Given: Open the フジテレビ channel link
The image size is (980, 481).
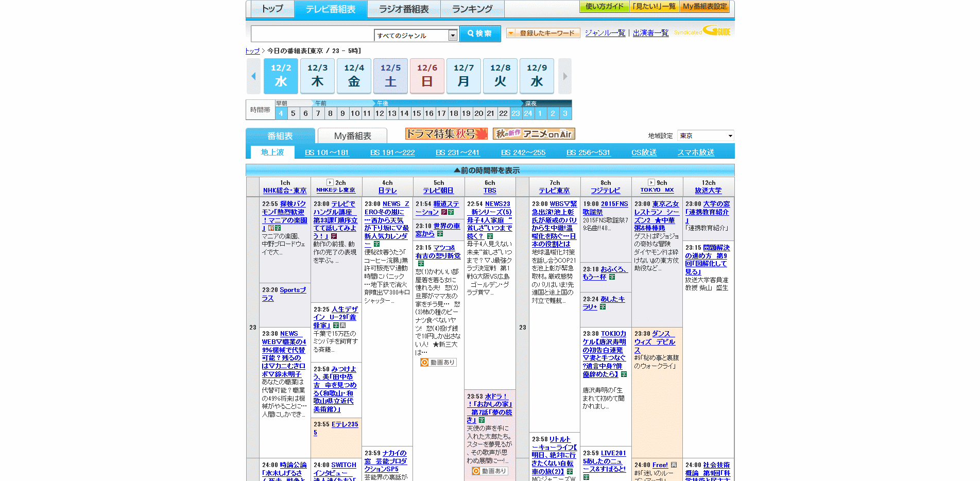Looking at the screenshot, I should [606, 191].
